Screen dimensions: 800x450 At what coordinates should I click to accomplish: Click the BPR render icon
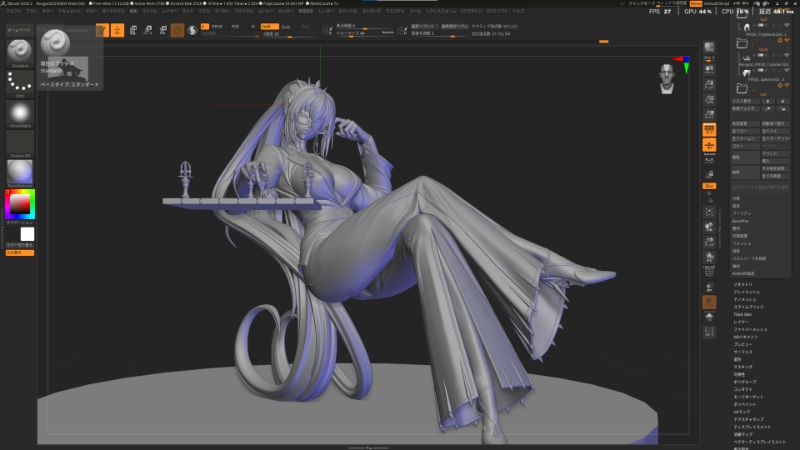pyautogui.click(x=710, y=47)
